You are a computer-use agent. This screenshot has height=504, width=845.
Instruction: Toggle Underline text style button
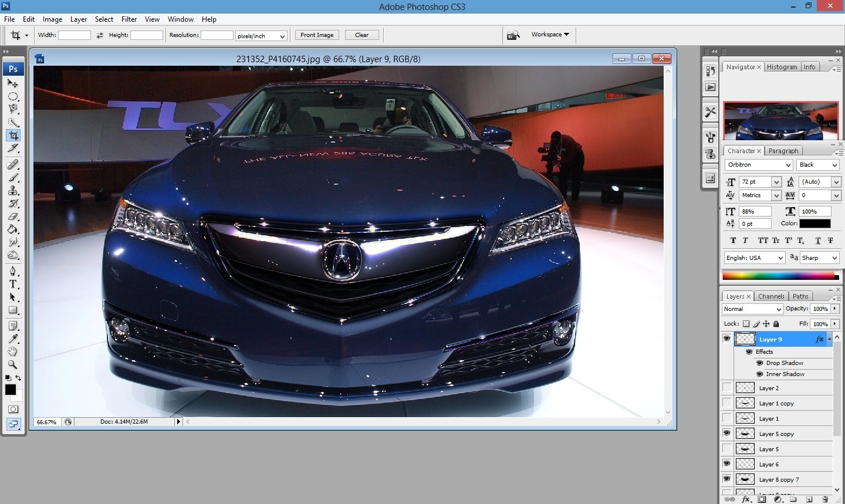point(818,241)
